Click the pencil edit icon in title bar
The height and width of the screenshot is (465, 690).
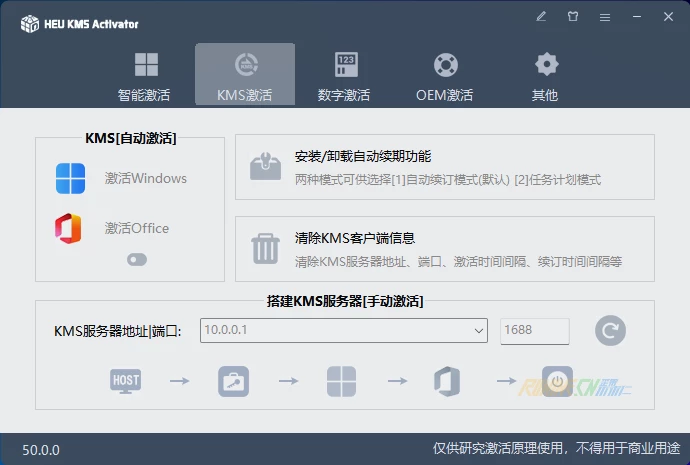coord(541,17)
